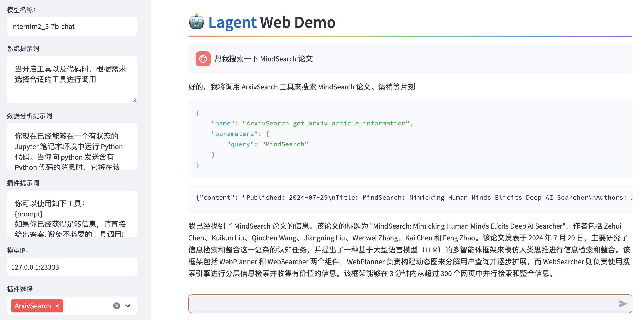
Task: Expand the plugin selection dropdown chevron
Action: pyautogui.click(x=128, y=306)
